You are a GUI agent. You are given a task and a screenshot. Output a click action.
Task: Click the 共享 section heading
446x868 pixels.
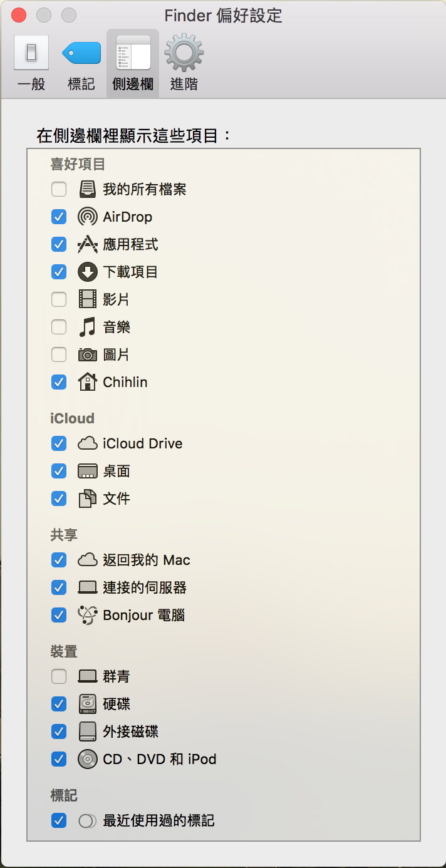click(x=64, y=535)
